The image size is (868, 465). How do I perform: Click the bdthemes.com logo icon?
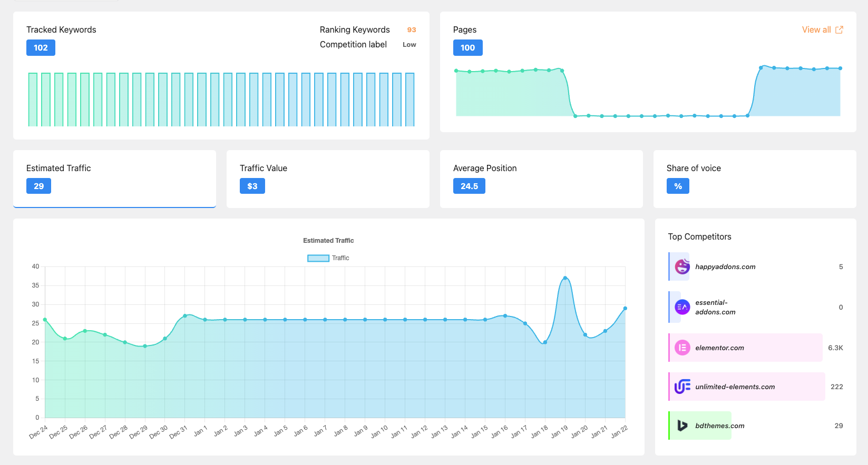tap(682, 426)
